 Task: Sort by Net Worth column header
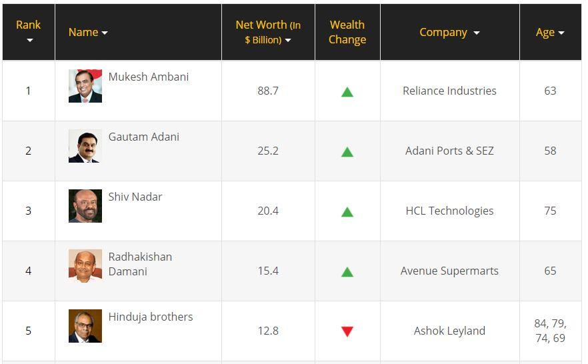point(268,32)
